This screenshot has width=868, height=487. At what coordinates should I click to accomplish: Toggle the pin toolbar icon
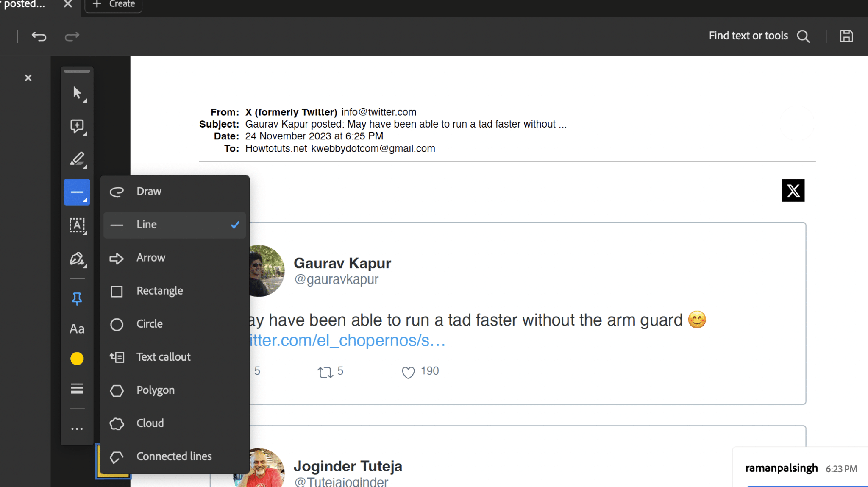point(77,298)
